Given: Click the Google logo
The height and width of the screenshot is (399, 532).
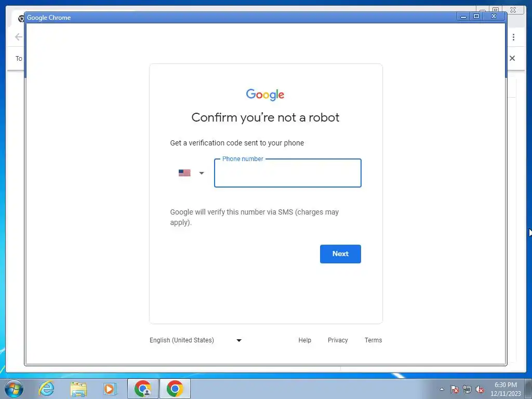Looking at the screenshot, I should click(x=265, y=95).
